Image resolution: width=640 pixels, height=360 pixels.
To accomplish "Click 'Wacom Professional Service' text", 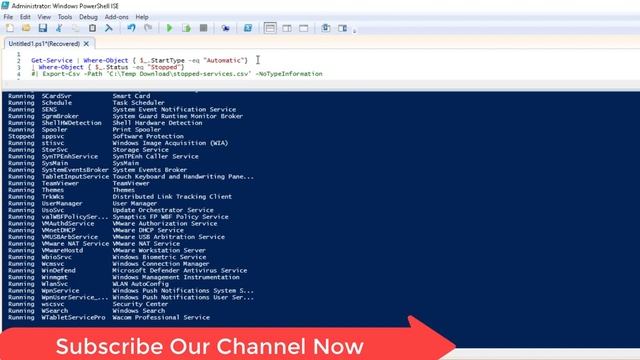I will pos(161,317).
